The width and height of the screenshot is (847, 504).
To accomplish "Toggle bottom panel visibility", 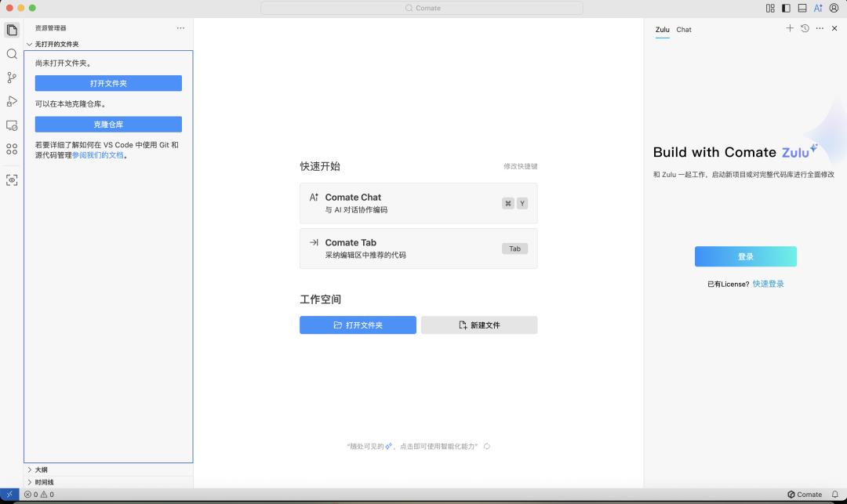I will point(802,8).
